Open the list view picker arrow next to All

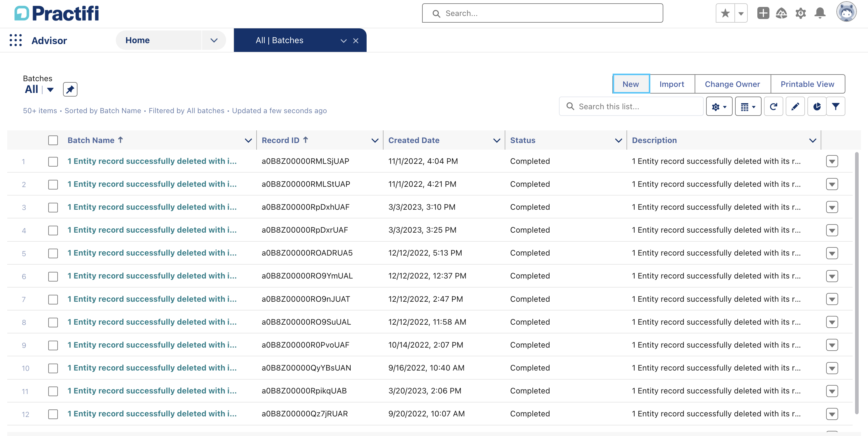click(x=50, y=90)
